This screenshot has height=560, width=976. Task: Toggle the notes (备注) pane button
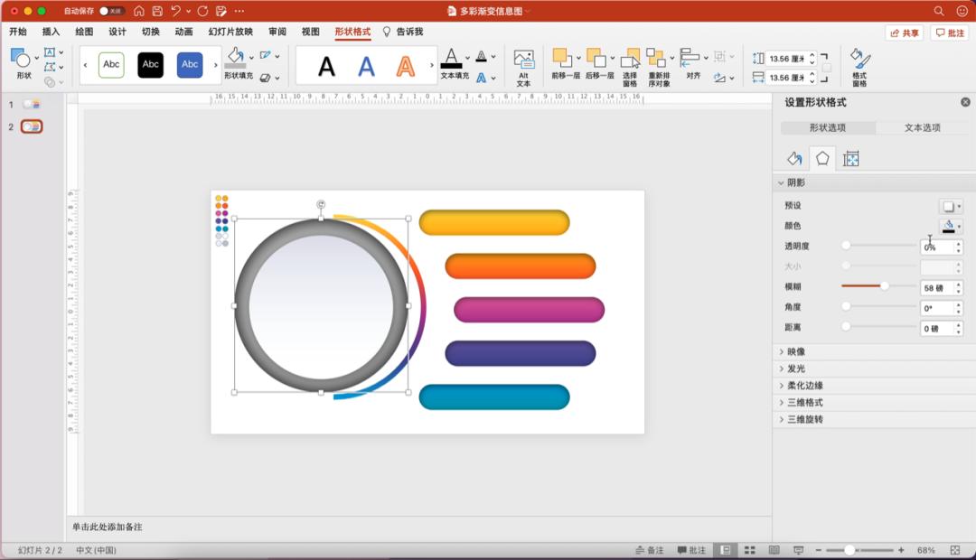(x=649, y=550)
